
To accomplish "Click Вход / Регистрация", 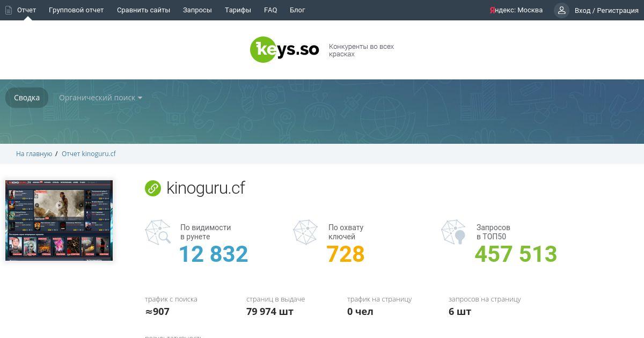I will point(606,10).
